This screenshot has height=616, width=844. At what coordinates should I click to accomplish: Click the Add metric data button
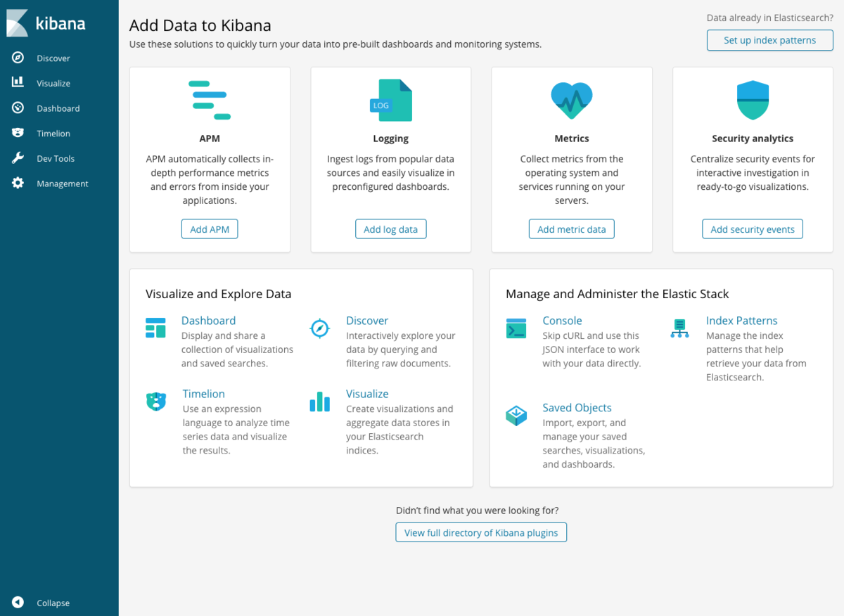pos(572,229)
